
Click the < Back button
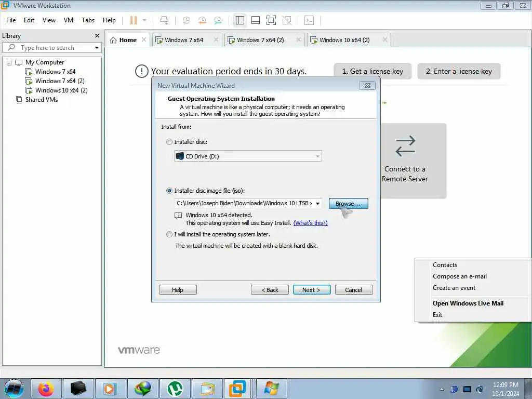click(x=270, y=290)
